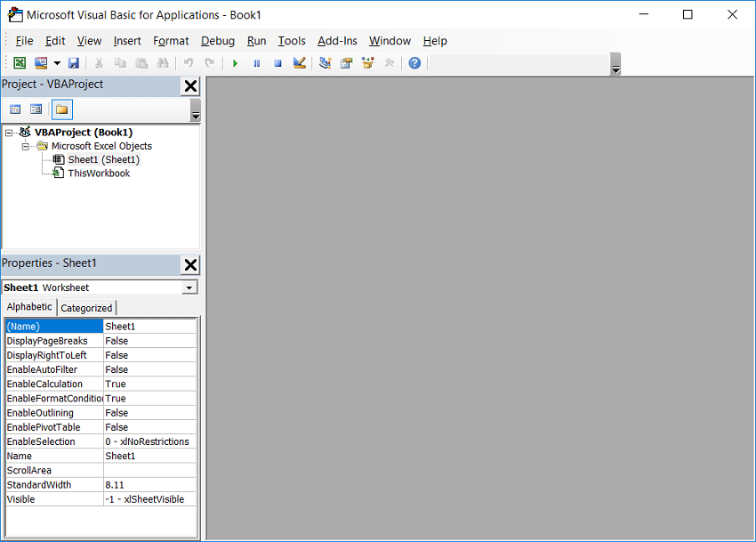This screenshot has height=542, width=756.
Task: Open the Debug menu
Action: (x=218, y=41)
